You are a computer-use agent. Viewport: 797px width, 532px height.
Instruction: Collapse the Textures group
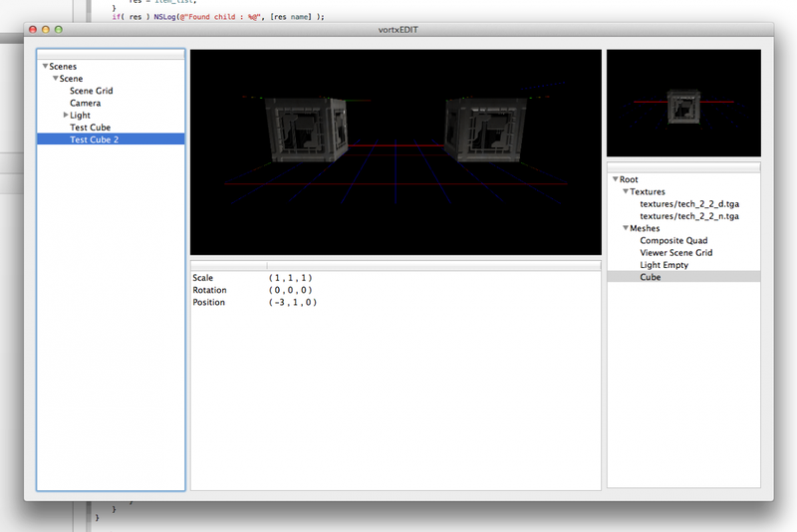coord(626,191)
